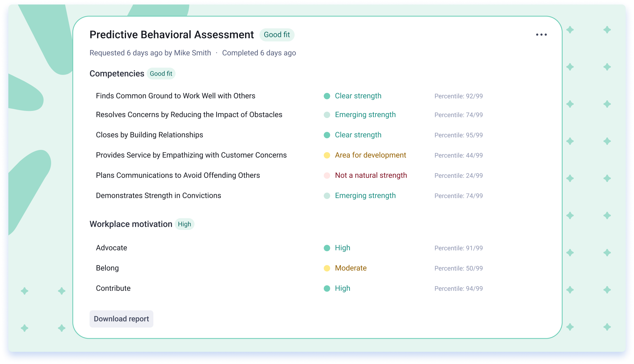This screenshot has width=634, height=364.
Task: Click the Competencies section heading
Action: coord(117,74)
